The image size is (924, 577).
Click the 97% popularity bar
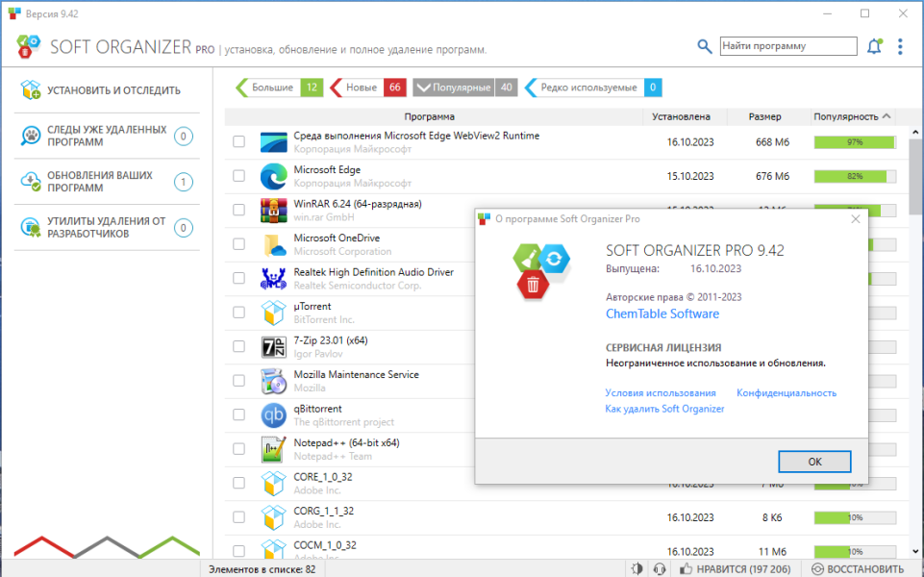(x=855, y=142)
